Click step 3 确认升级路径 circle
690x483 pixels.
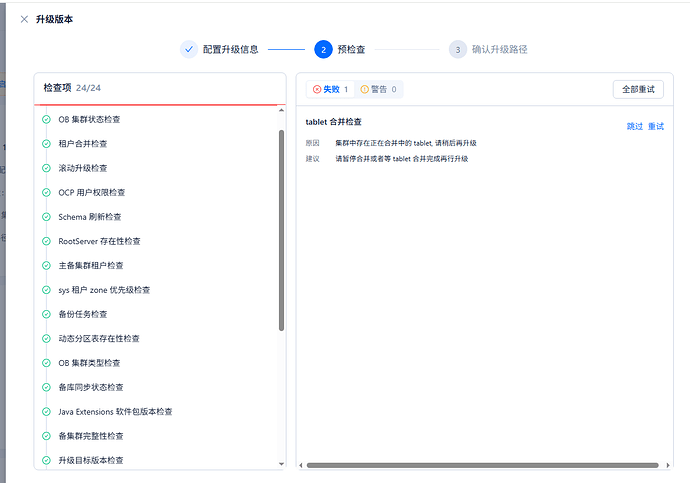click(458, 49)
